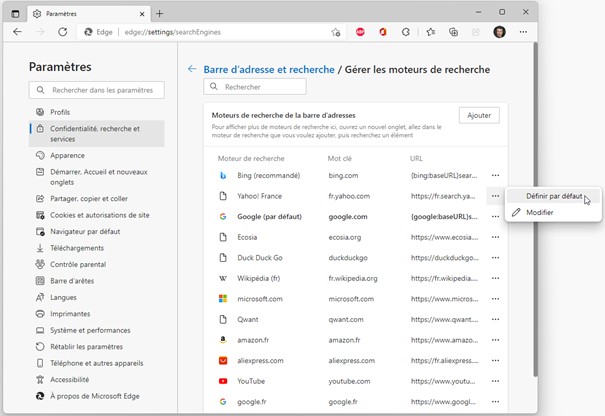This screenshot has height=416, width=605.
Task: Open Téléchargements settings section
Action: [76, 247]
